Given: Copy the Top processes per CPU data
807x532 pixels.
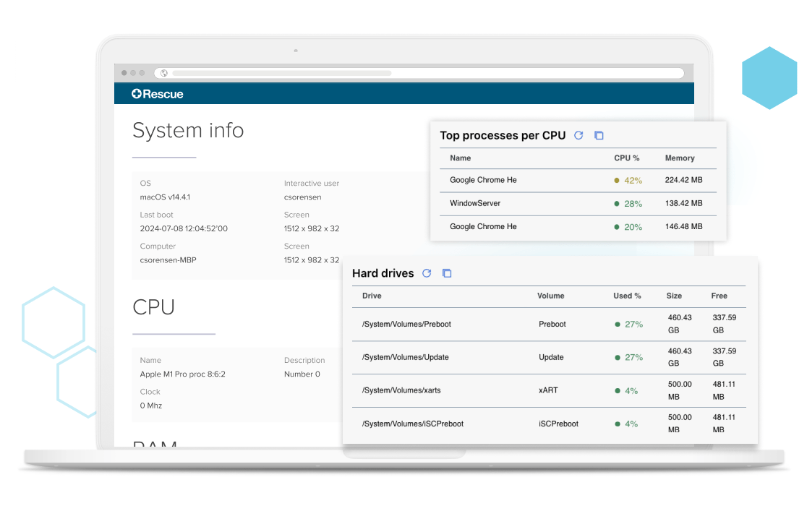Looking at the screenshot, I should pos(599,135).
